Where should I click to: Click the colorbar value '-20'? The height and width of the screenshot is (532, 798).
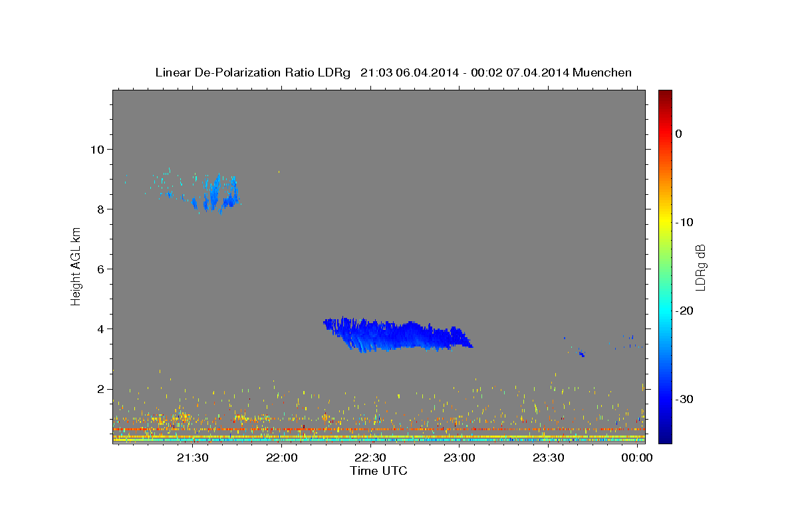click(684, 311)
